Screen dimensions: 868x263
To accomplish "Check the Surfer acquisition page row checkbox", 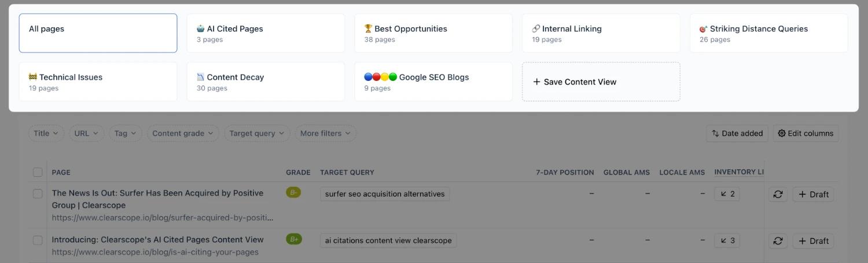I will 38,194.
